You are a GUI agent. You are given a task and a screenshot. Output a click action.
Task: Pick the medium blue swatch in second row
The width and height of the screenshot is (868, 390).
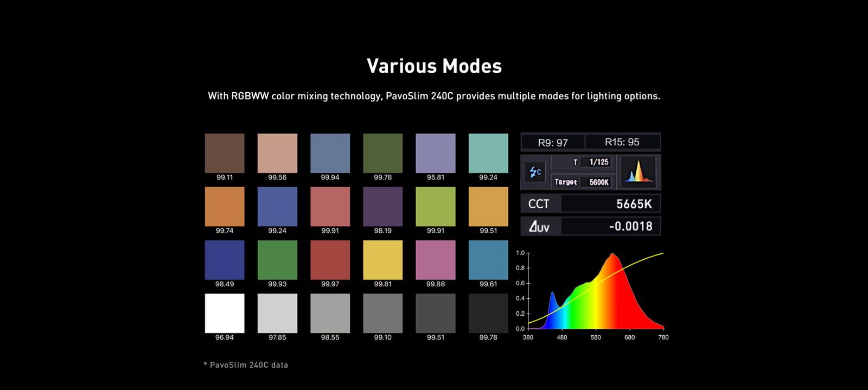pos(277,207)
